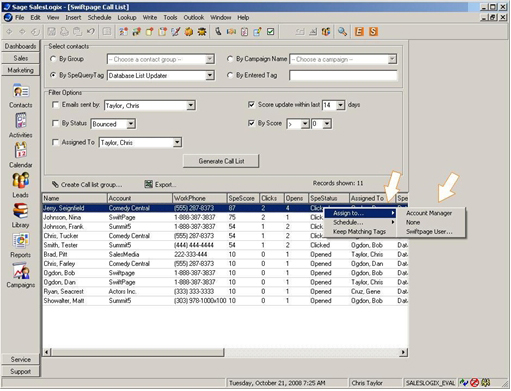Image resolution: width=511 pixels, height=391 pixels.
Task: Select the By SpeQueryTag radio button
Action: click(53, 75)
